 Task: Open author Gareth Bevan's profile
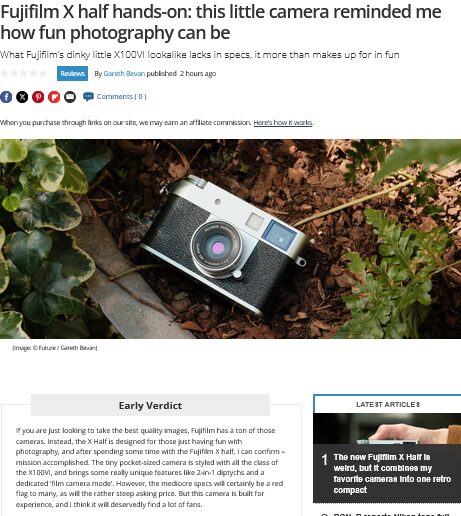pos(124,73)
